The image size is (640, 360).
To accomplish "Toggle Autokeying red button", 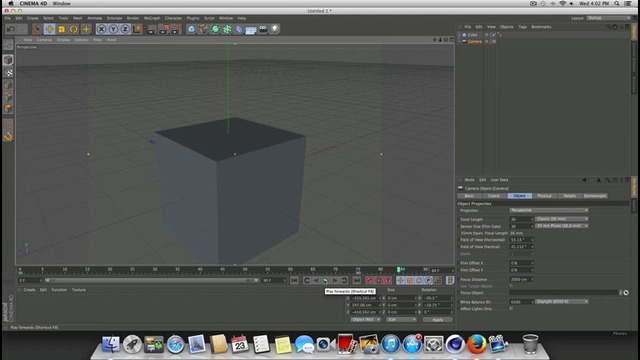I will 379,280.
